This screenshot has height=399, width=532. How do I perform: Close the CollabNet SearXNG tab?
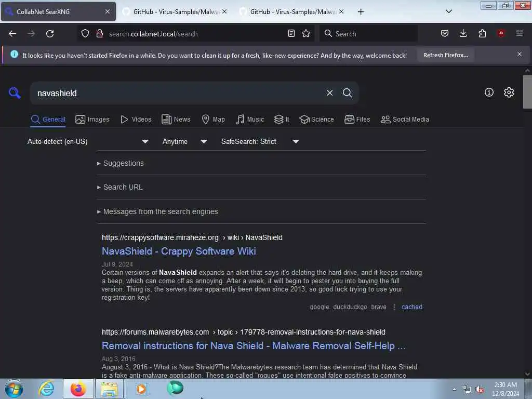coord(108,11)
